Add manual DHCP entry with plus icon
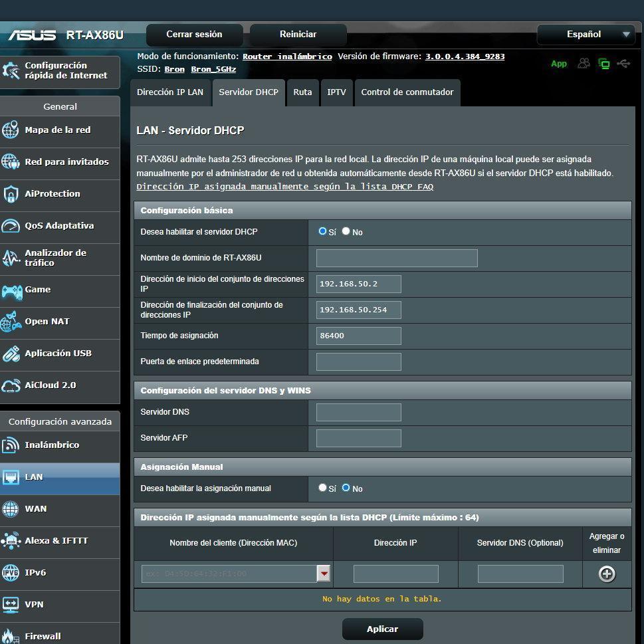This screenshot has width=644, height=644. (607, 574)
